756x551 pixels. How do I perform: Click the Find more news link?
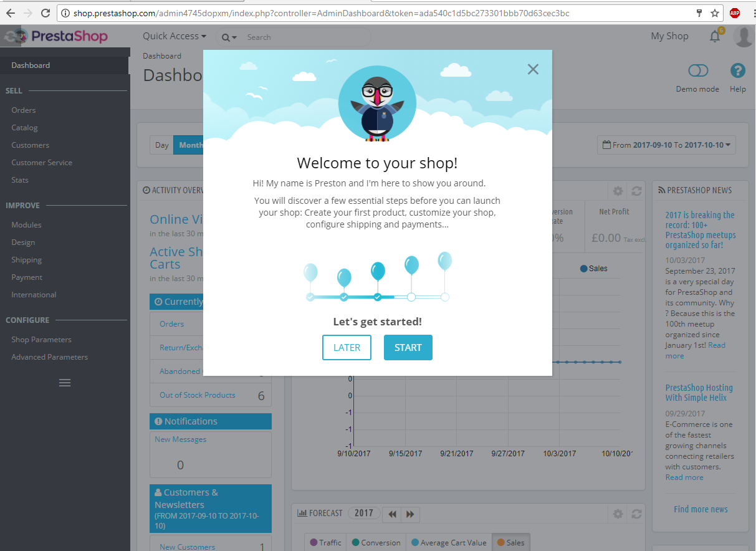701,509
